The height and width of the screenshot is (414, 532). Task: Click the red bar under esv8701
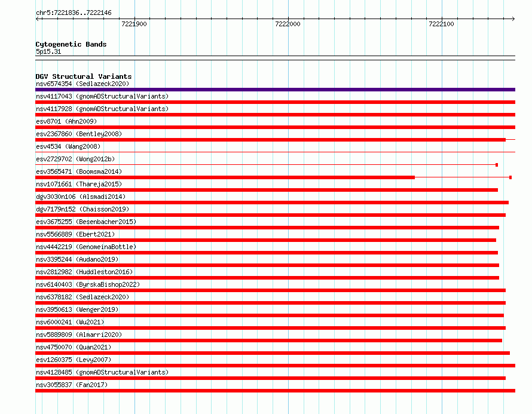click(x=275, y=127)
